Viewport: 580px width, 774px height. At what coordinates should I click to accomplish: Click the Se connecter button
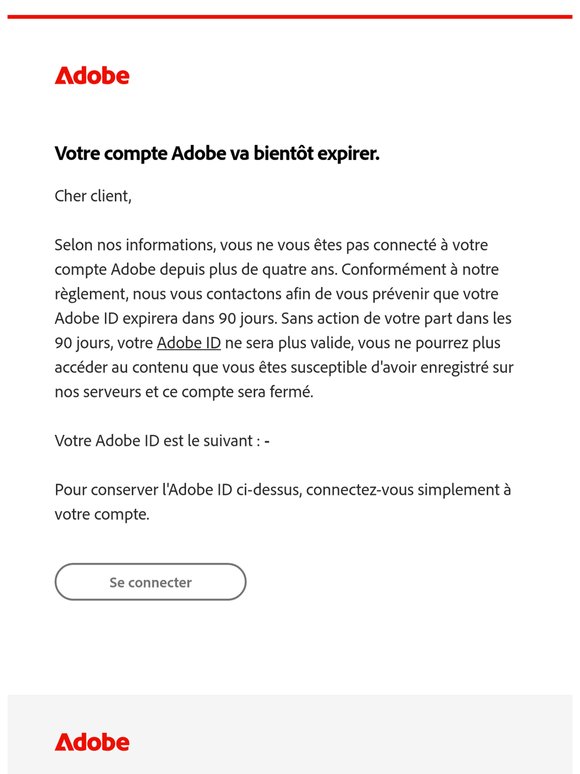[x=150, y=582]
